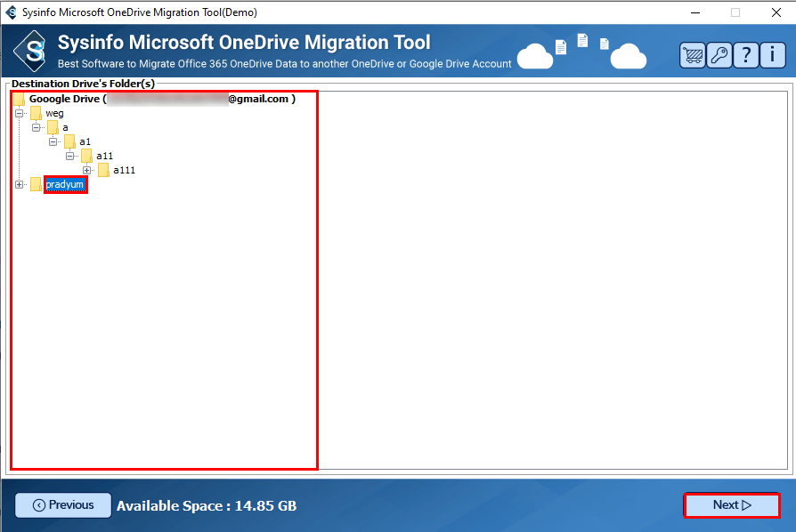Viewport: 796px width, 532px height.
Task: Go to the Next step
Action: point(732,505)
